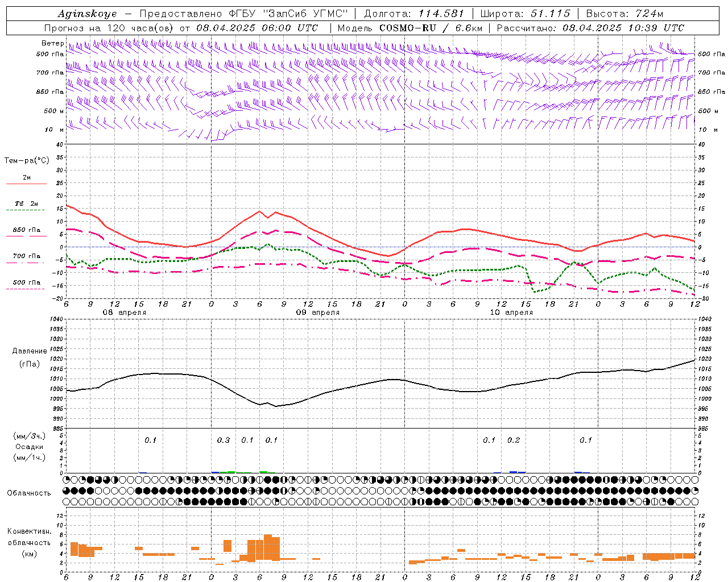Click the "Облачность" cloud cover label

[x=29, y=493]
